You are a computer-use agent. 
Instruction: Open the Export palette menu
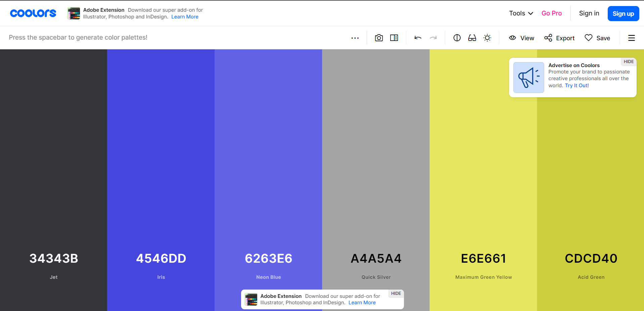coord(559,38)
